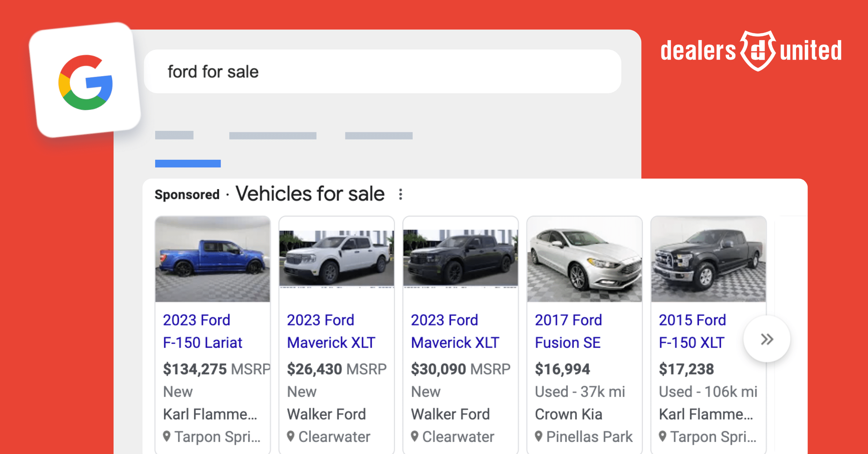
Task: Click Clearwater on the $26,430 Maverick card
Action: [335, 437]
